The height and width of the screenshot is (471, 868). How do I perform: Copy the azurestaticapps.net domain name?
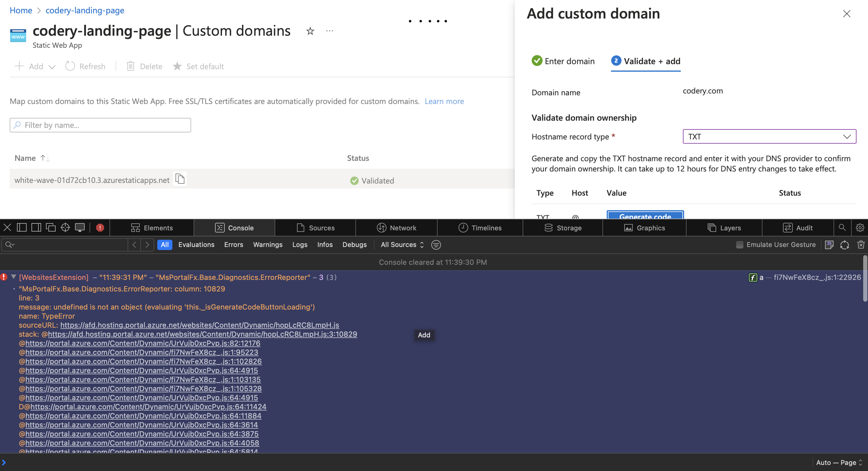(x=180, y=179)
